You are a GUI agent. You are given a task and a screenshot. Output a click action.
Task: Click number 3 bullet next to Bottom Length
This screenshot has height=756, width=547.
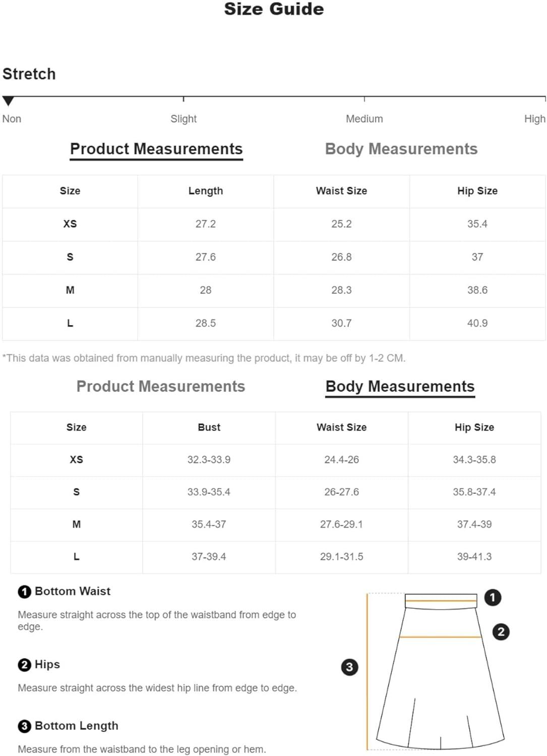pyautogui.click(x=24, y=726)
